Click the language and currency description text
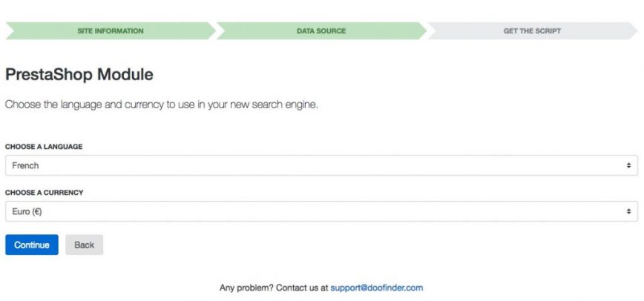The image size is (644, 301). pos(161,105)
